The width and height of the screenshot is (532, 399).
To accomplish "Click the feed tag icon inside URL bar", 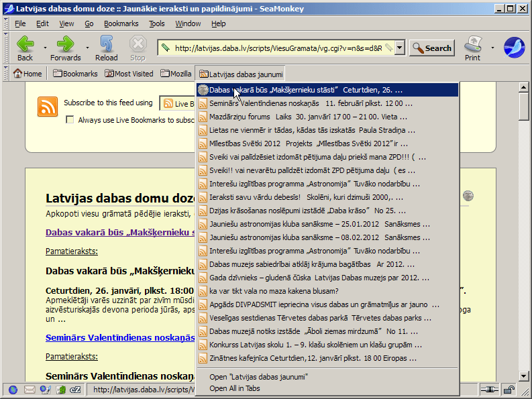I will click(389, 48).
